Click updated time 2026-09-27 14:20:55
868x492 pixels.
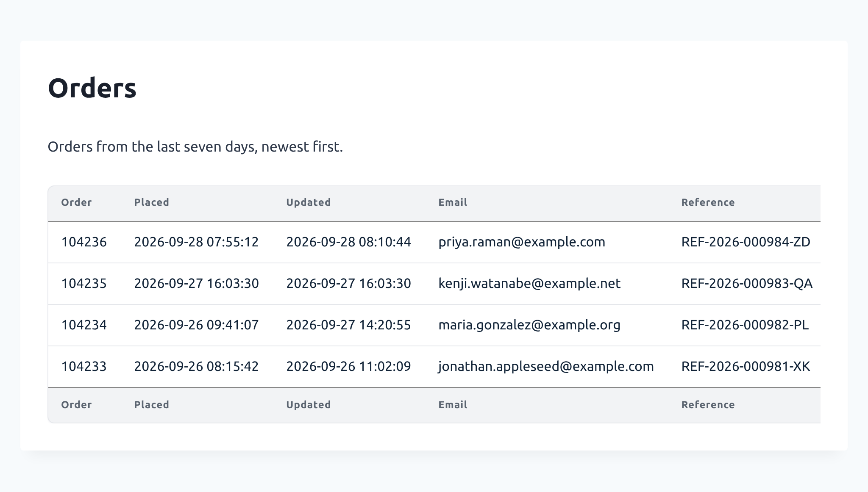coord(348,325)
